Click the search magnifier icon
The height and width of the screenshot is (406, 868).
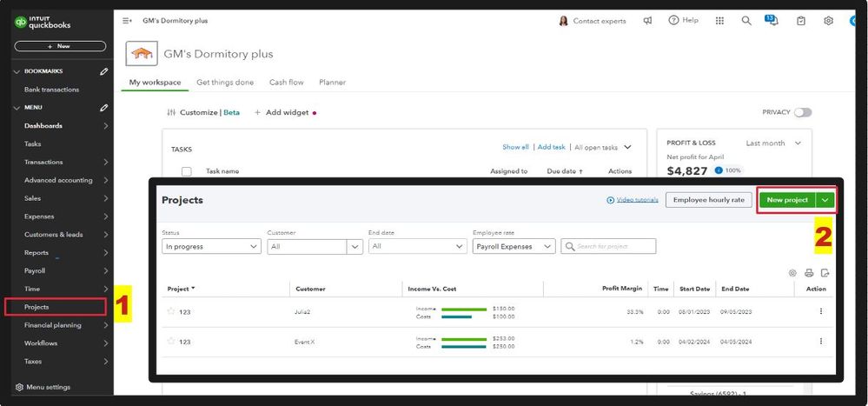click(746, 21)
